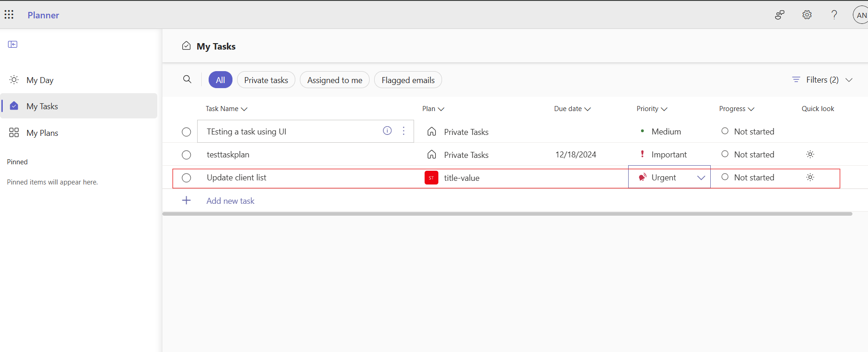Viewport: 868px width, 352px height.
Task: Expand the Urgent priority dropdown
Action: (701, 178)
